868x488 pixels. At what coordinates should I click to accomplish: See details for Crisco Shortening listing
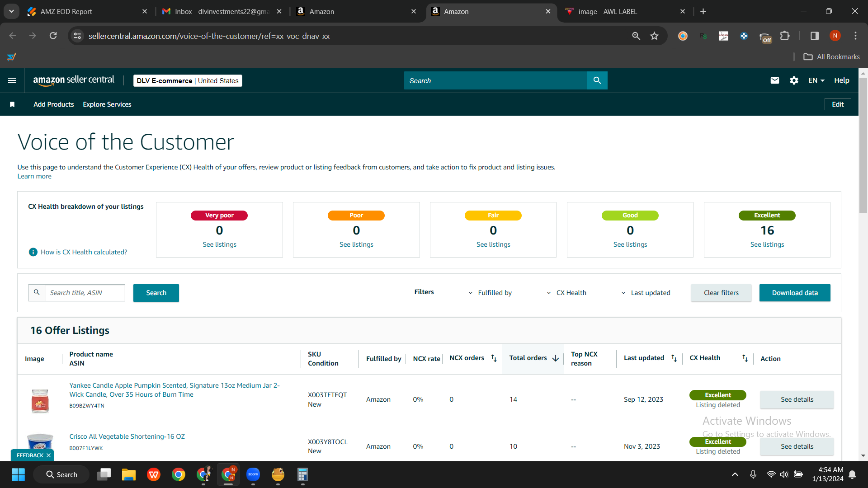tap(797, 446)
